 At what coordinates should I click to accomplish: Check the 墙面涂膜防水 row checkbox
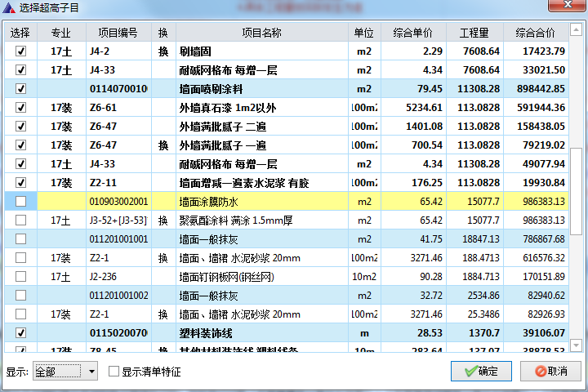[20, 202]
